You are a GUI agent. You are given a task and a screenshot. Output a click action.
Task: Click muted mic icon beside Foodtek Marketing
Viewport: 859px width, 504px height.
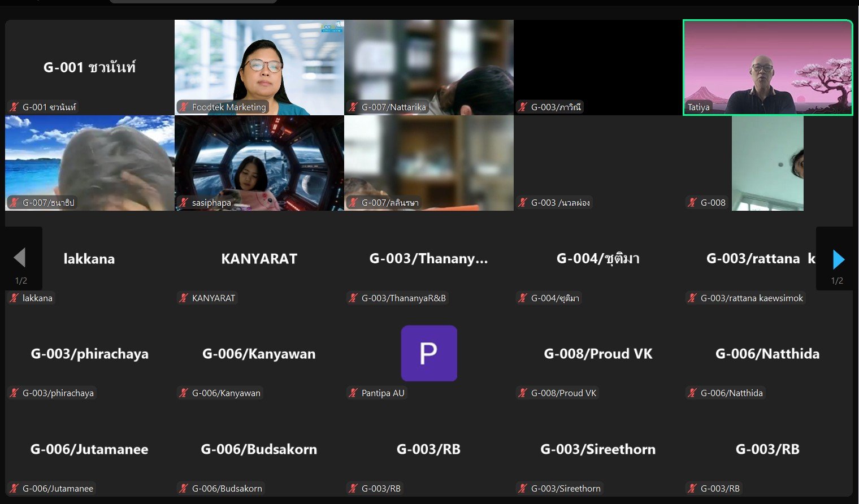click(184, 107)
